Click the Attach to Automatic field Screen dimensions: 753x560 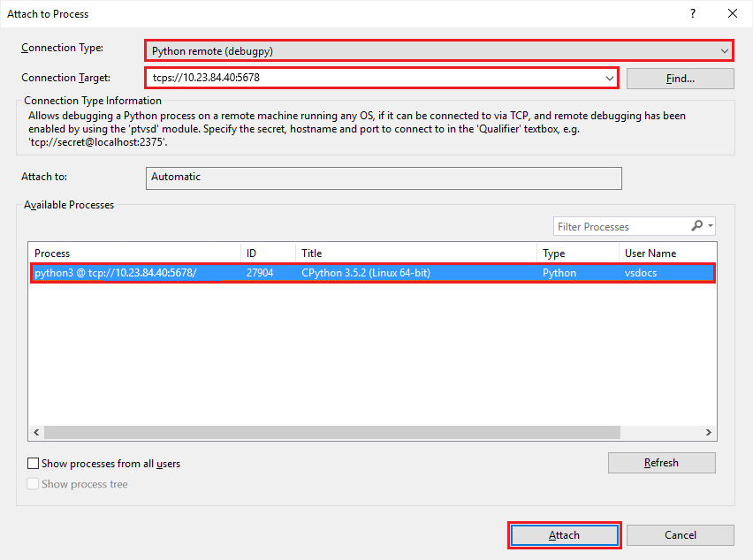[x=384, y=178]
